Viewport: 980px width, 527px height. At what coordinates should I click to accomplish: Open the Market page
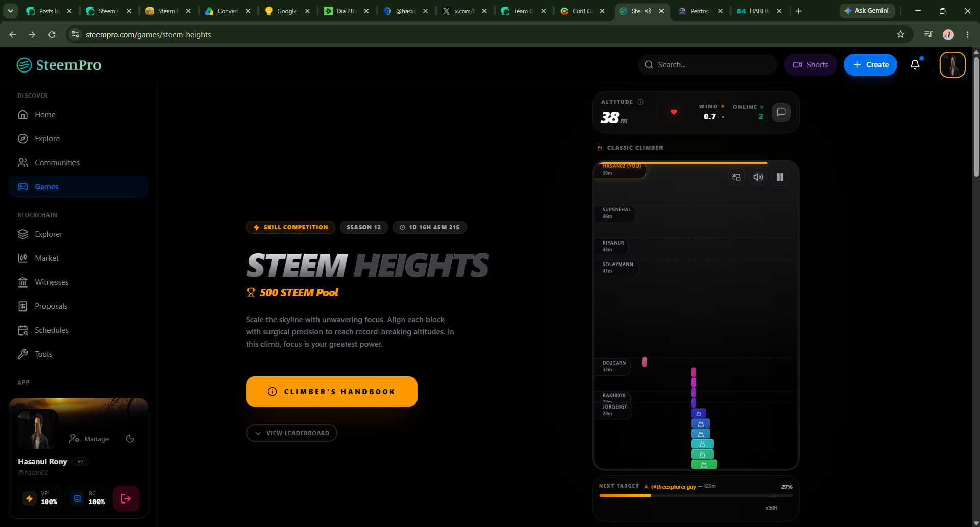(78, 258)
